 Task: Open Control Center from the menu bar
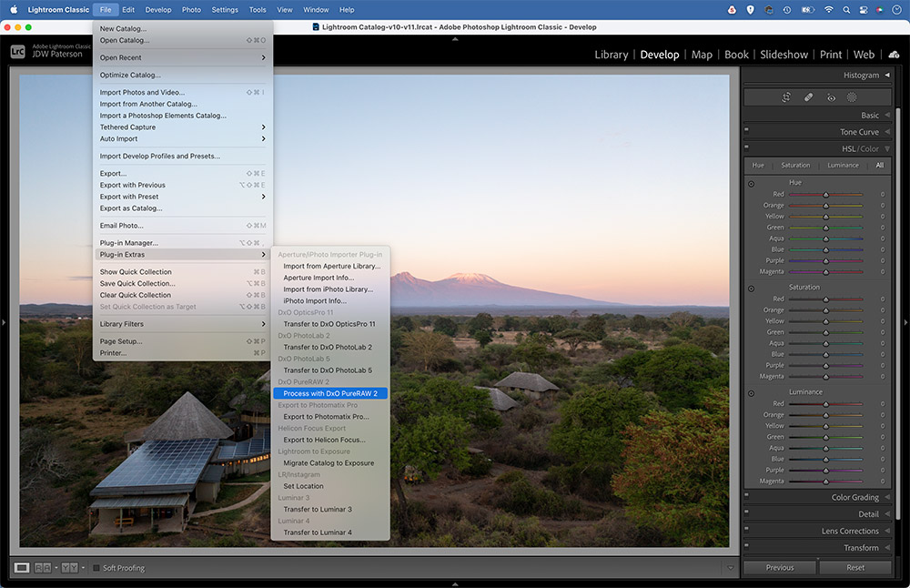click(864, 10)
